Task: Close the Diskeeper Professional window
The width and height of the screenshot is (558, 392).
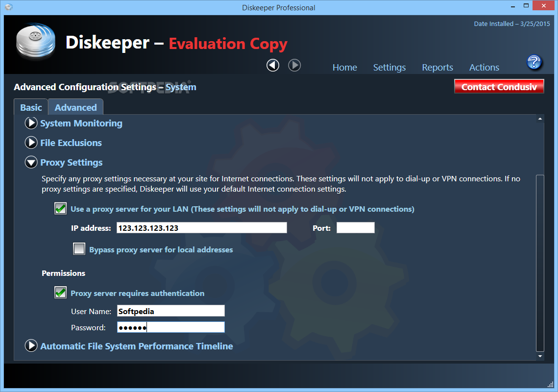Action: tap(543, 6)
